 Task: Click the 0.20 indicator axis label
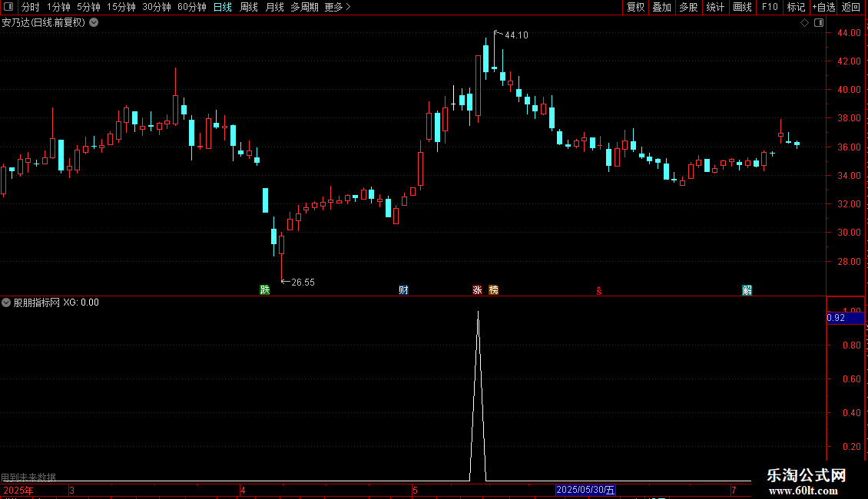(x=851, y=447)
